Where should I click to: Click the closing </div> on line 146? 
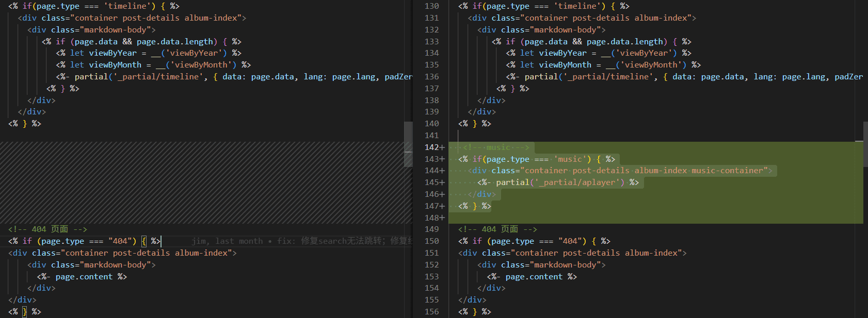click(x=481, y=194)
